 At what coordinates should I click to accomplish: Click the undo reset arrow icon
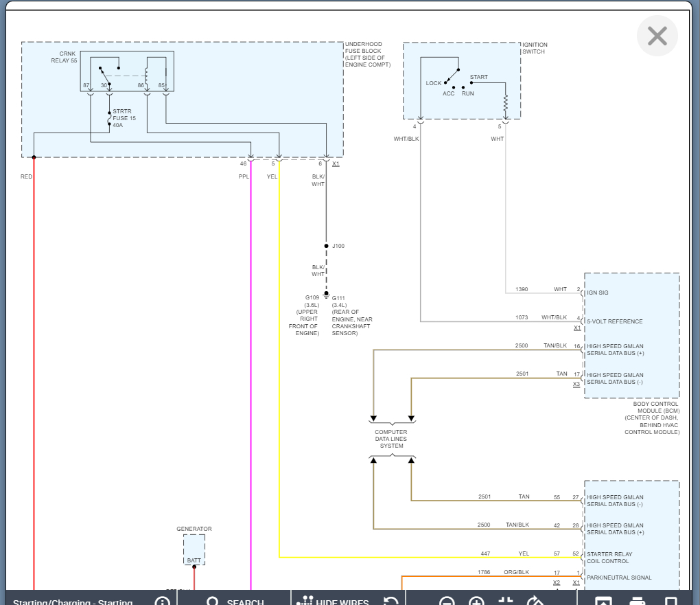[x=390, y=602]
